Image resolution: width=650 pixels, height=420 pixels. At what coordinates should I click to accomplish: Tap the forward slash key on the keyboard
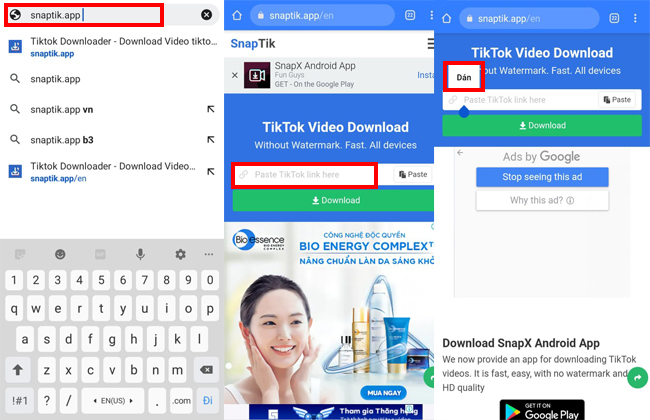coord(68,401)
